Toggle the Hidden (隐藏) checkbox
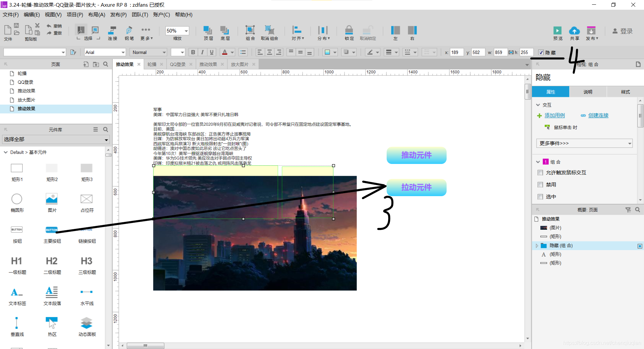Image resolution: width=644 pixels, height=349 pixels. point(541,52)
